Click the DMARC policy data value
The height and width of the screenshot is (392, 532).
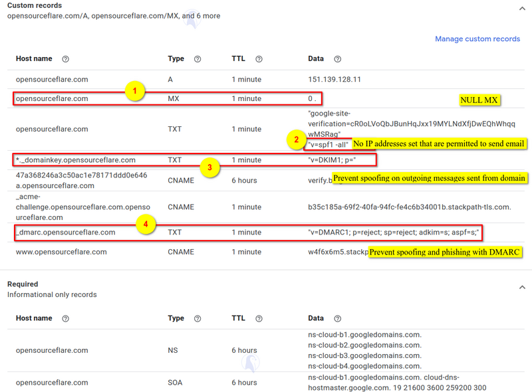tap(393, 233)
